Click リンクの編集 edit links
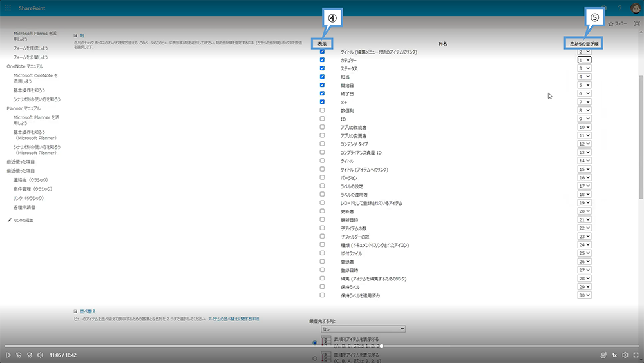 23,221
